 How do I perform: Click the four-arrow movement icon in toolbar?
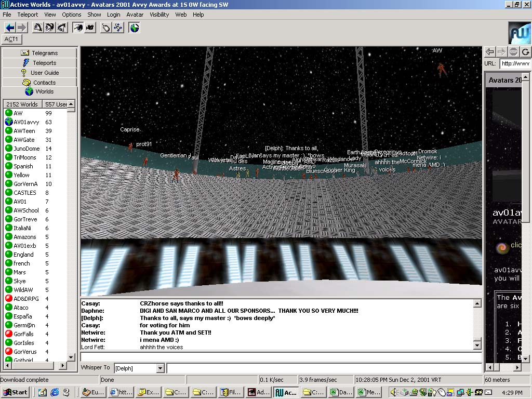coord(118,28)
